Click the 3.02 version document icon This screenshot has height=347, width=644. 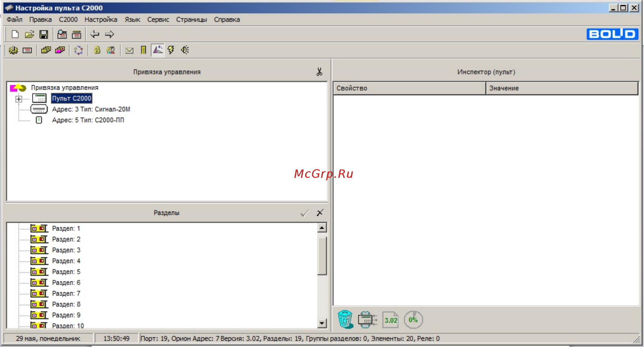tap(391, 320)
